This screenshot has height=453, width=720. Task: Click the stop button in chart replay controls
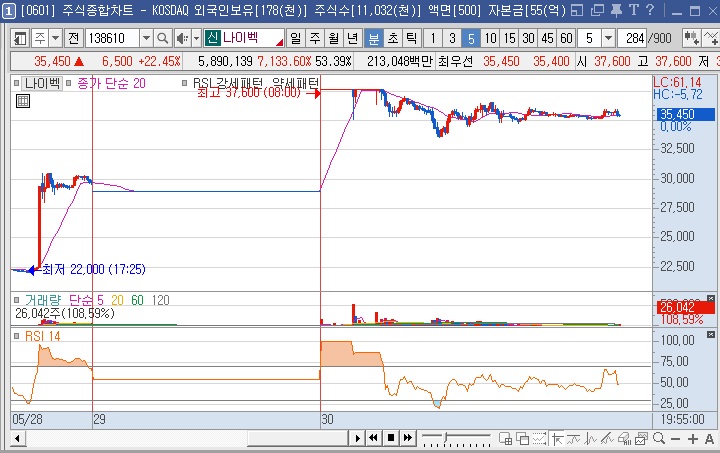(x=391, y=438)
